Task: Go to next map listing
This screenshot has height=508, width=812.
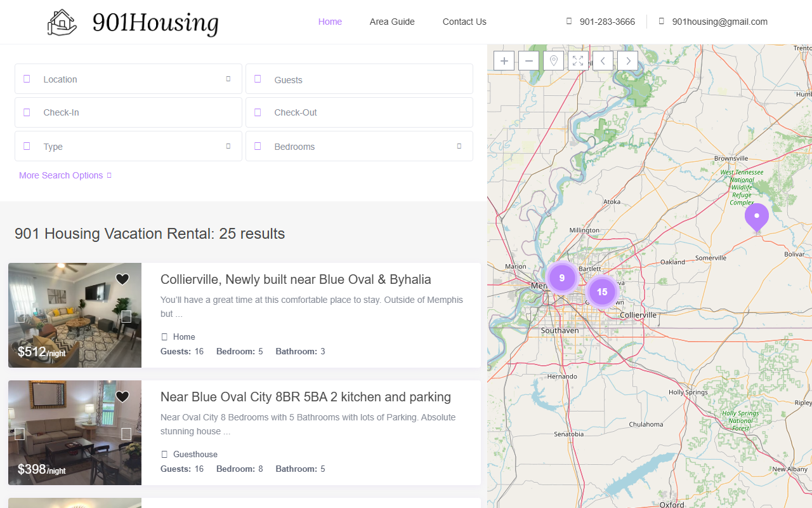Action: click(627, 61)
